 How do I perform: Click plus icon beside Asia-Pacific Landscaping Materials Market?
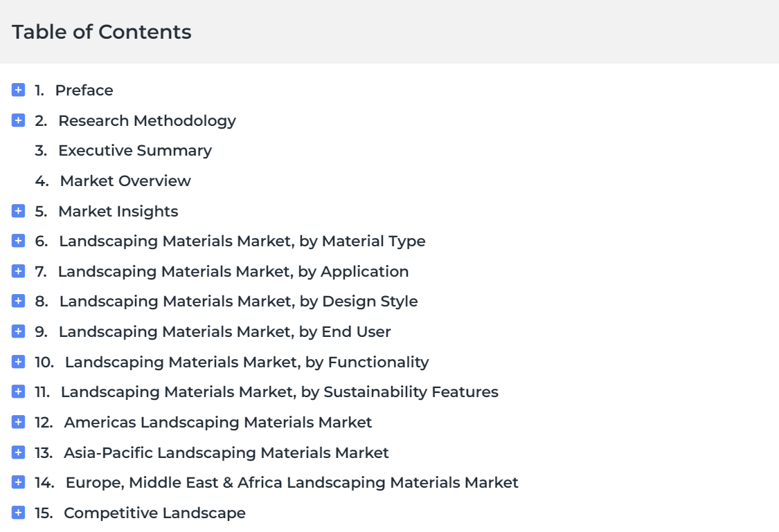19,452
